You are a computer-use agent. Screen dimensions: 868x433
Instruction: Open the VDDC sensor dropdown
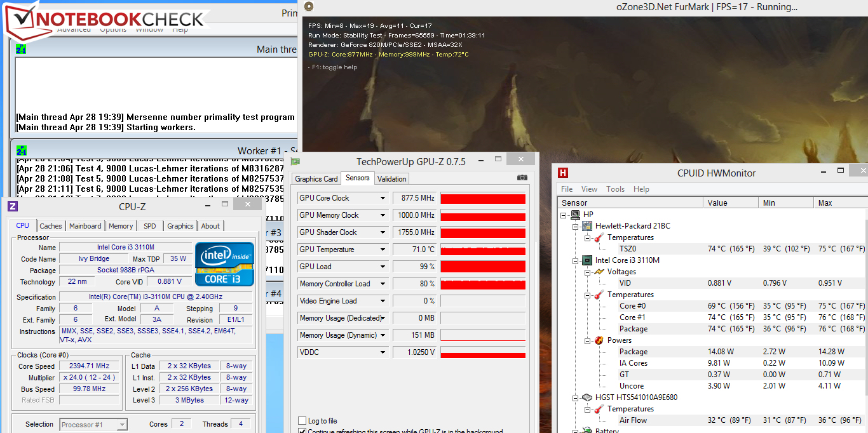pyautogui.click(x=383, y=352)
